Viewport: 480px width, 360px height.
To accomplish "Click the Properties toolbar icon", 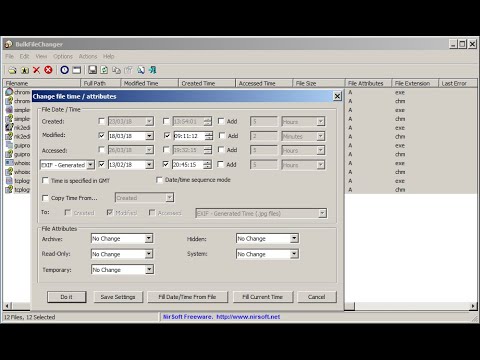I will point(128,70).
